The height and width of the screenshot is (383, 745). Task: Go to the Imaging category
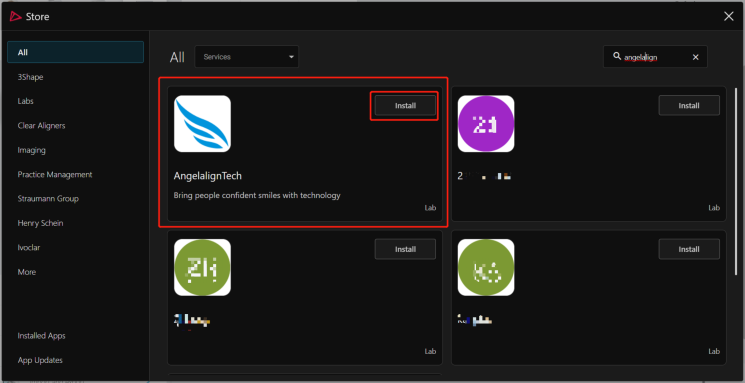click(x=31, y=150)
